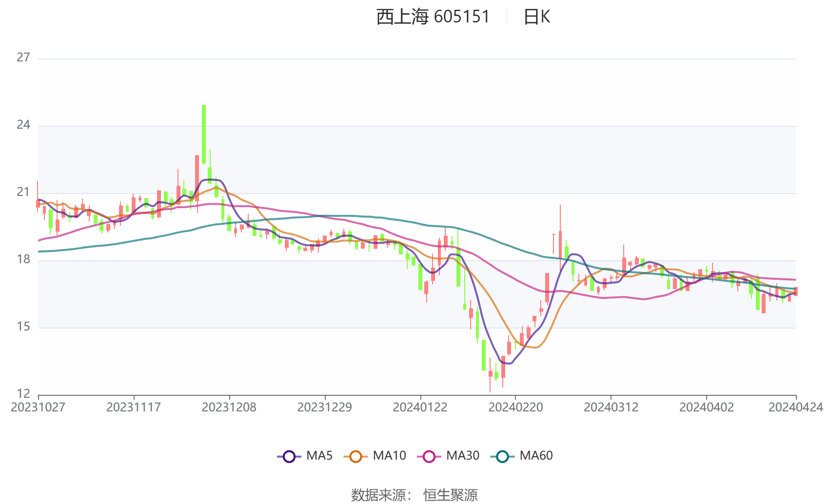Click the MA30 pink legend circle marker
829x504 pixels.
(x=429, y=456)
